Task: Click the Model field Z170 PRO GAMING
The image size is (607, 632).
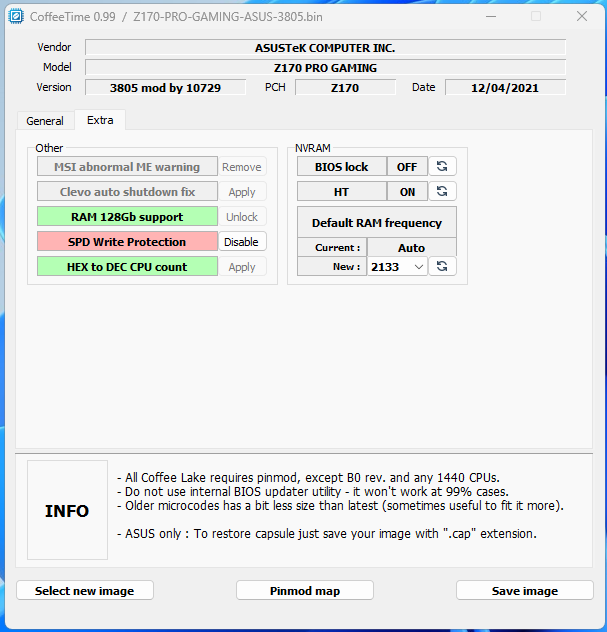Action: [x=325, y=67]
